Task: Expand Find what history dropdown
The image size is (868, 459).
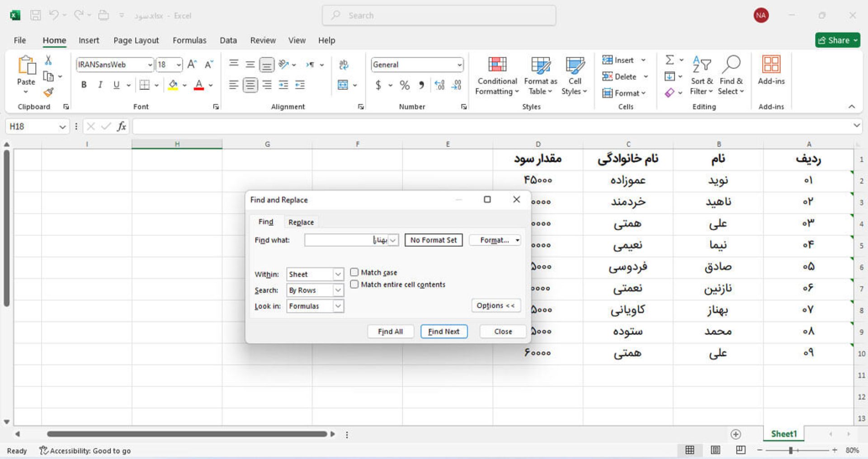Action: tap(393, 240)
